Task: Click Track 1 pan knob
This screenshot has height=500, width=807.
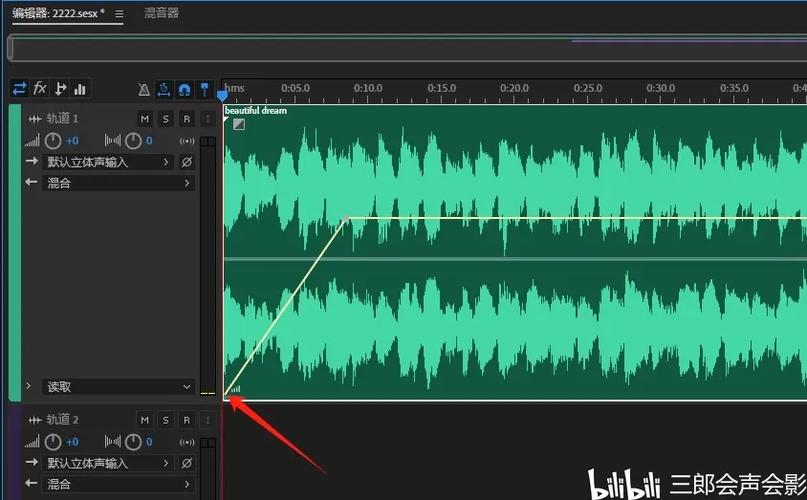Action: pyautogui.click(x=133, y=141)
